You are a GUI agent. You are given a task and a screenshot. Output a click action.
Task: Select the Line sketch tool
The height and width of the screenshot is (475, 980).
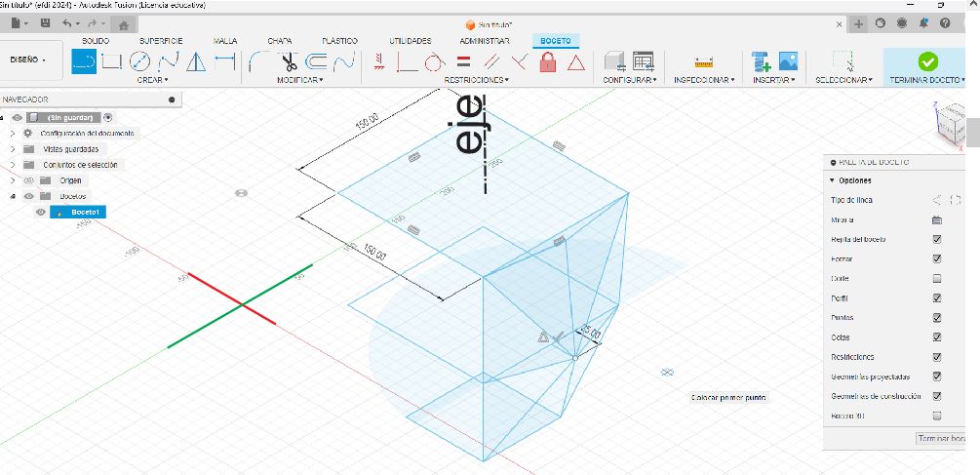84,61
